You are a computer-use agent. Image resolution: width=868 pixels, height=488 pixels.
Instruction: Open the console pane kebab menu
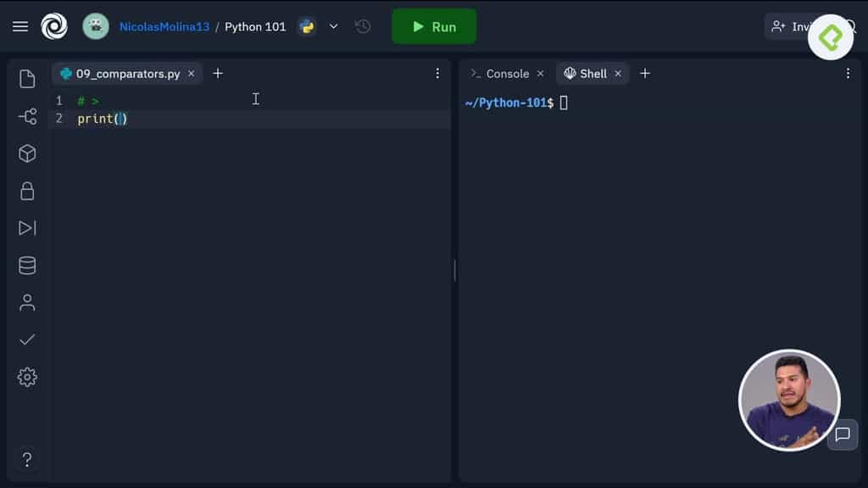[x=848, y=74]
